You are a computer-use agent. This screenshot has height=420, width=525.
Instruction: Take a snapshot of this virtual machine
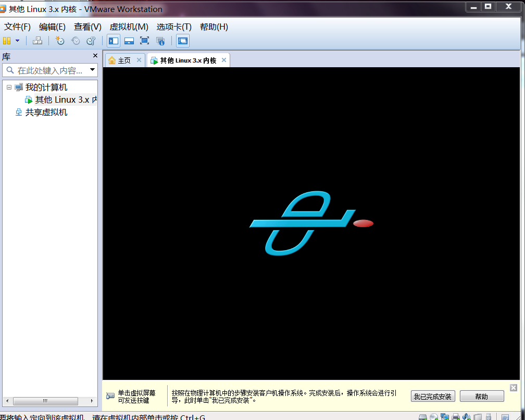pyautogui.click(x=59, y=41)
